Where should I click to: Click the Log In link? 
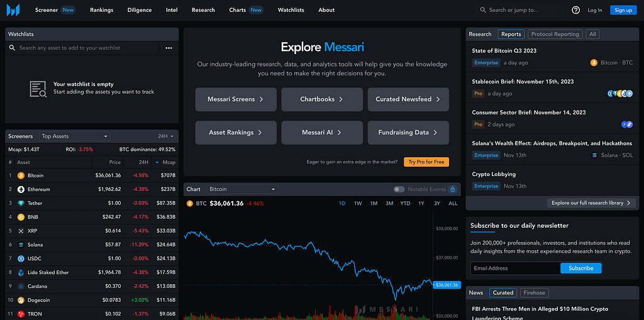595,10
